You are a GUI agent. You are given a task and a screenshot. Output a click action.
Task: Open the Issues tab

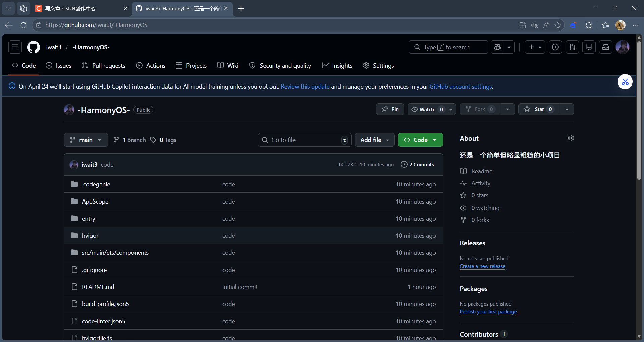point(59,66)
